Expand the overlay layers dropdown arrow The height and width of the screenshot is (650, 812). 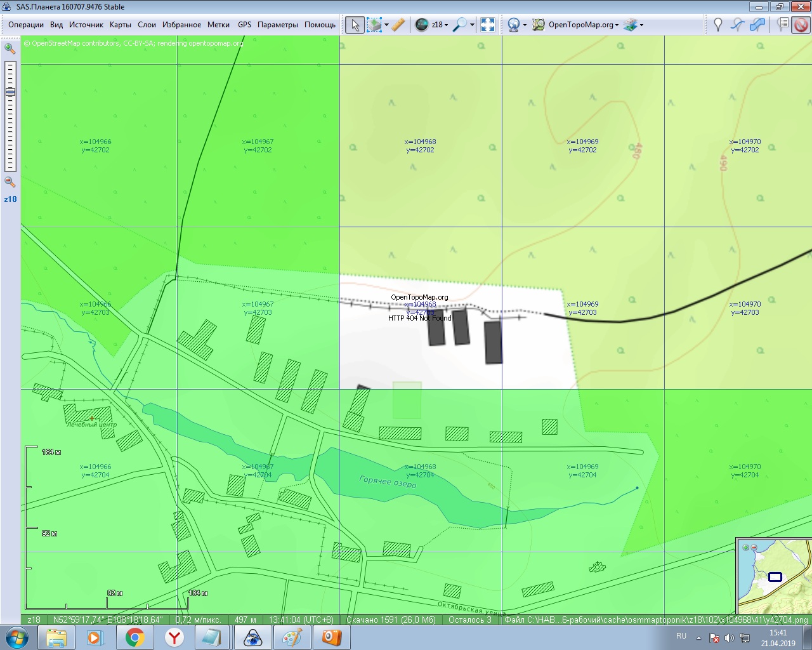click(x=641, y=25)
